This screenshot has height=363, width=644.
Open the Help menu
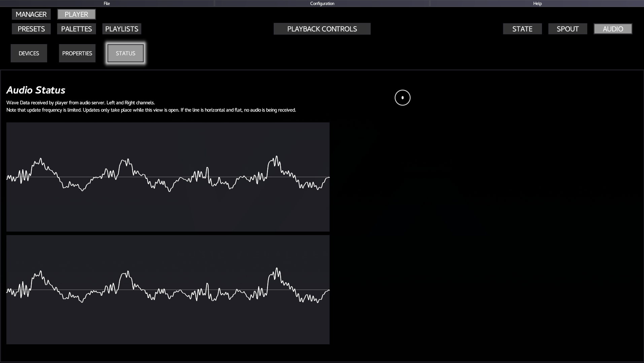537,3
